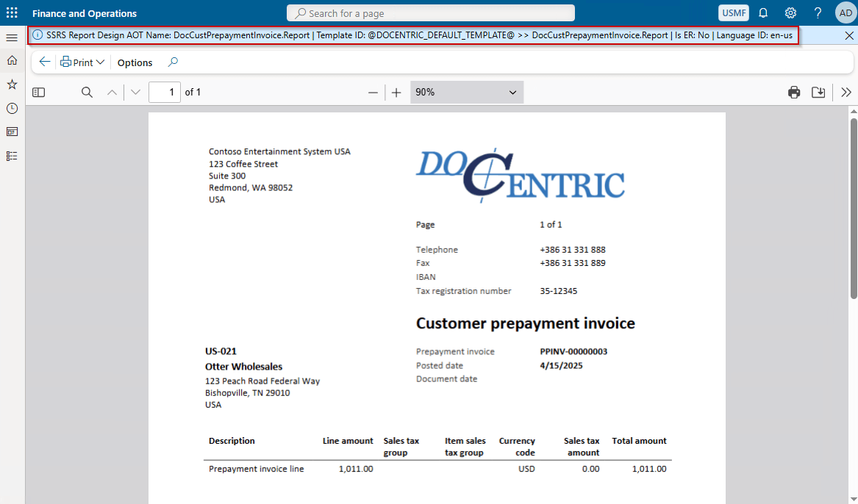
Task: Download the report file
Action: [818, 93]
